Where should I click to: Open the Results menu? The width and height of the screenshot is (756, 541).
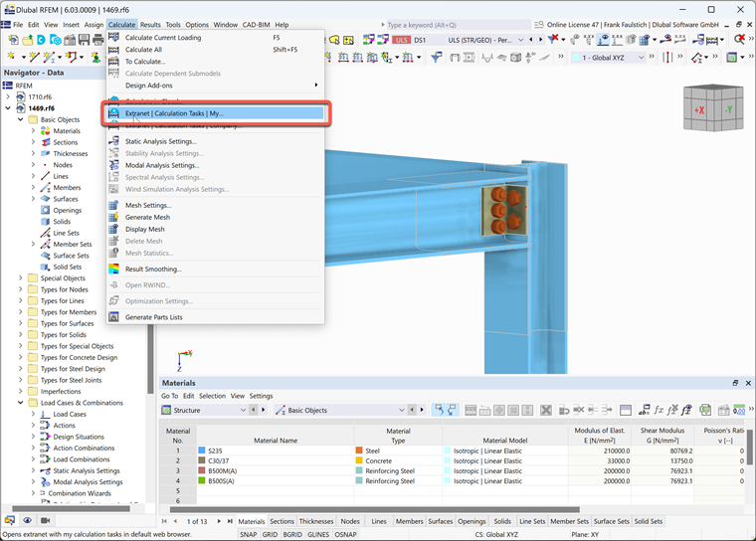tap(150, 25)
